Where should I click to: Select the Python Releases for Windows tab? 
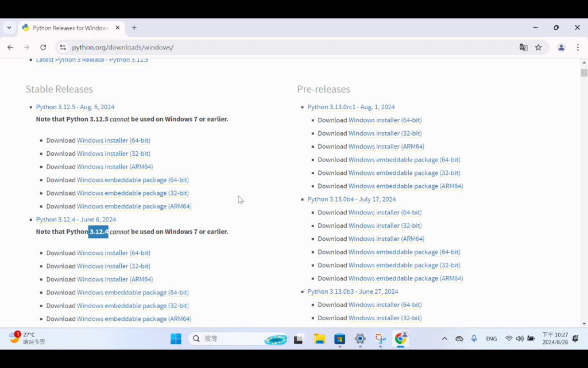click(x=71, y=28)
